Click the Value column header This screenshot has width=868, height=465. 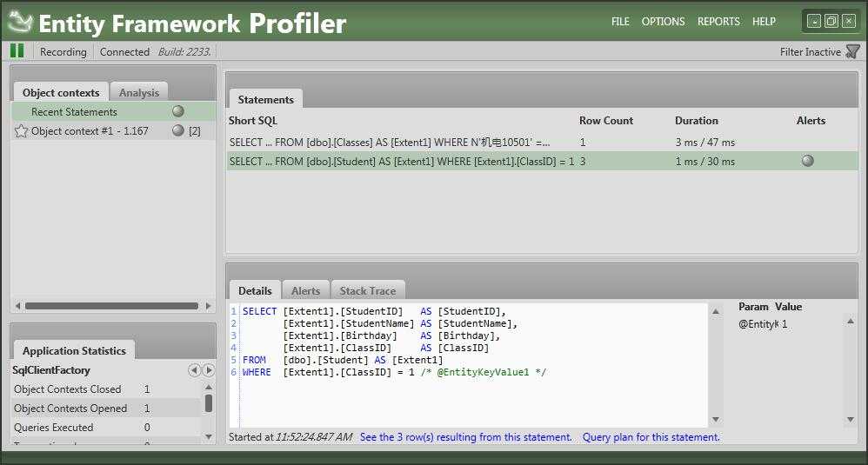pos(788,306)
